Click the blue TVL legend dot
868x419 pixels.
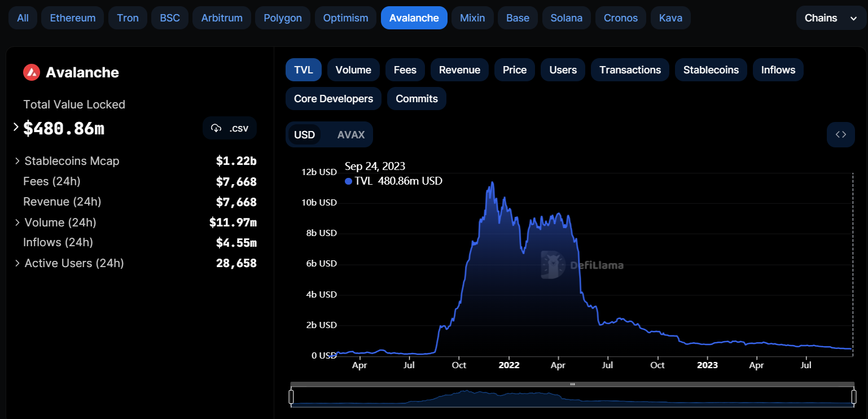(x=348, y=181)
